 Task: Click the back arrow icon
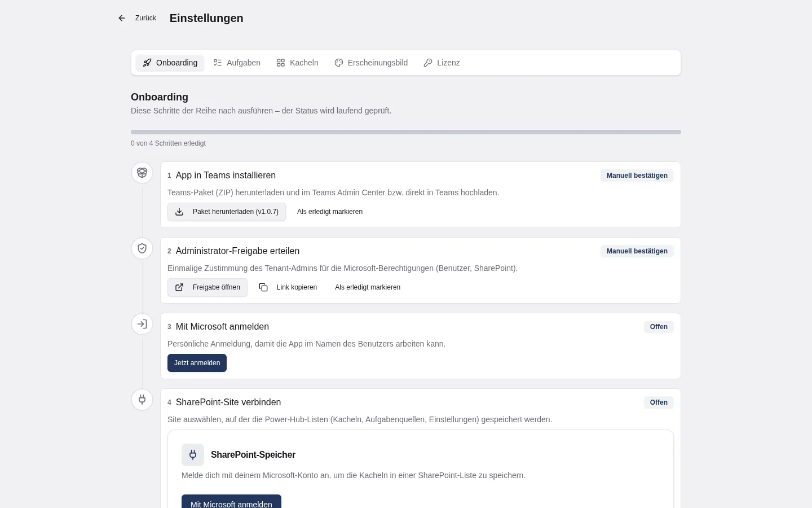tap(122, 18)
